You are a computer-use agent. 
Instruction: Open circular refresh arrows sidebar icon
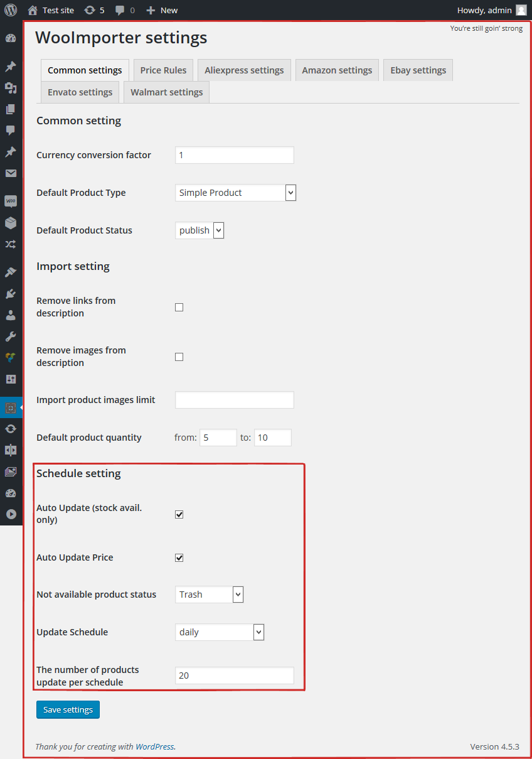pyautogui.click(x=11, y=429)
